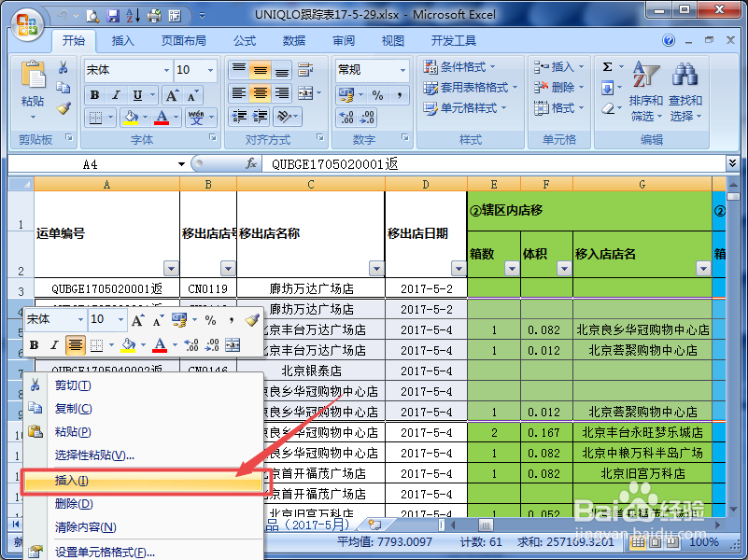Image resolution: width=748 pixels, height=560 pixels.
Task: Switch to the 公式 ribbon tab
Action: tap(245, 41)
